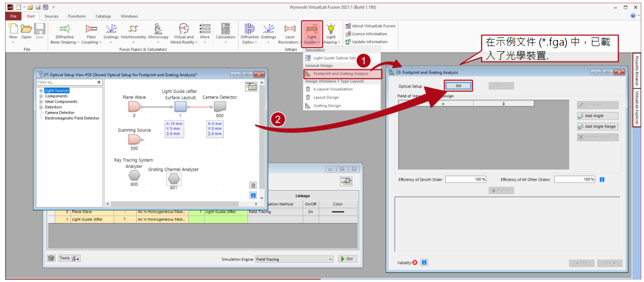Open the Property Browser side tab

[636, 70]
